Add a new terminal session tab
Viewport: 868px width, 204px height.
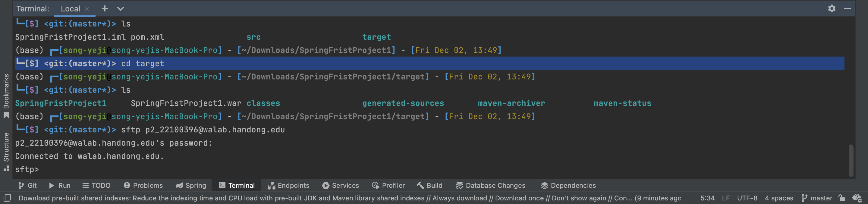[105, 8]
